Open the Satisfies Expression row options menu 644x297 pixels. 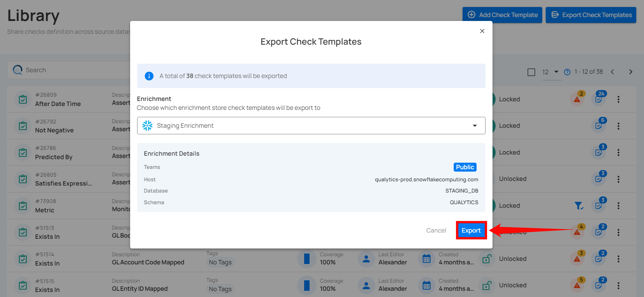tap(618, 179)
